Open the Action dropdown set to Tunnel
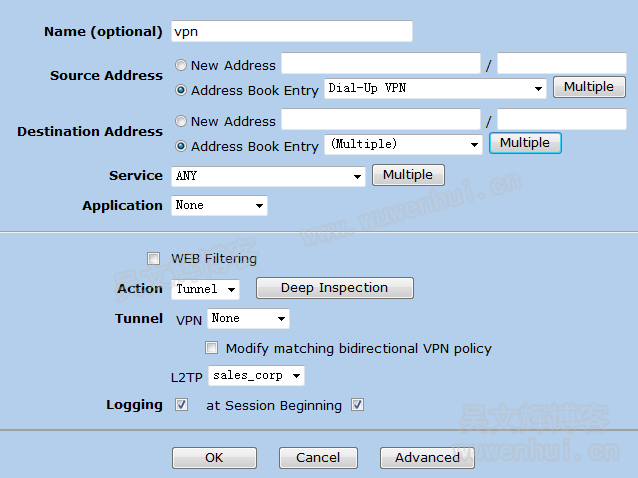638x478 pixels. (206, 289)
